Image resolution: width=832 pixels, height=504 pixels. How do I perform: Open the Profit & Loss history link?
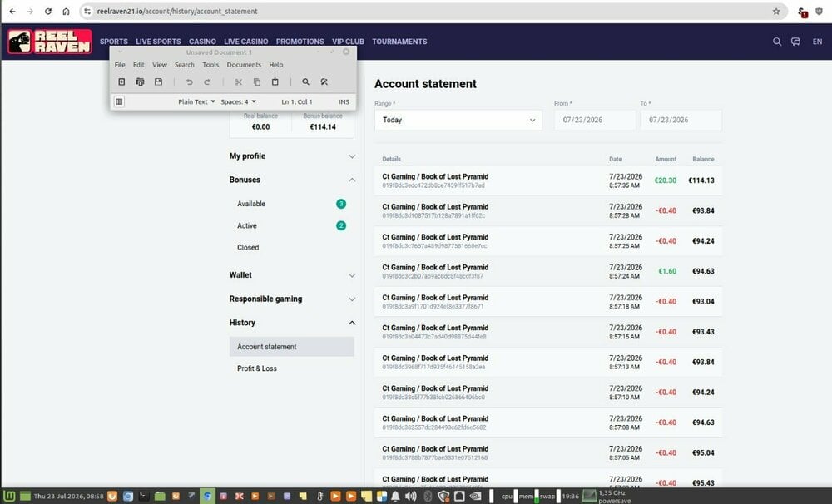(x=257, y=368)
